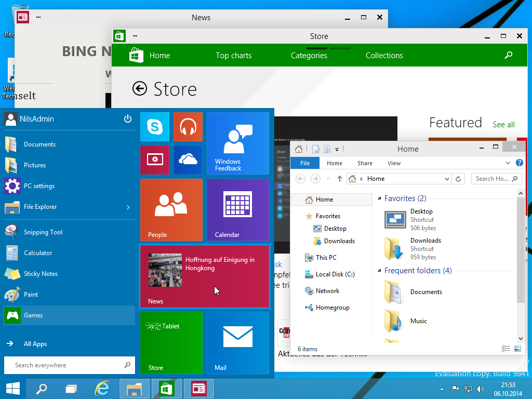Click the Action Center flag in system tray
Screen dimensions: 532x399
pyautogui.click(x=455, y=389)
